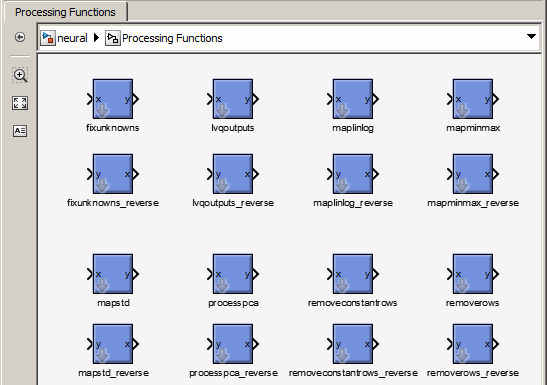Select the mapstd block icon

click(113, 274)
